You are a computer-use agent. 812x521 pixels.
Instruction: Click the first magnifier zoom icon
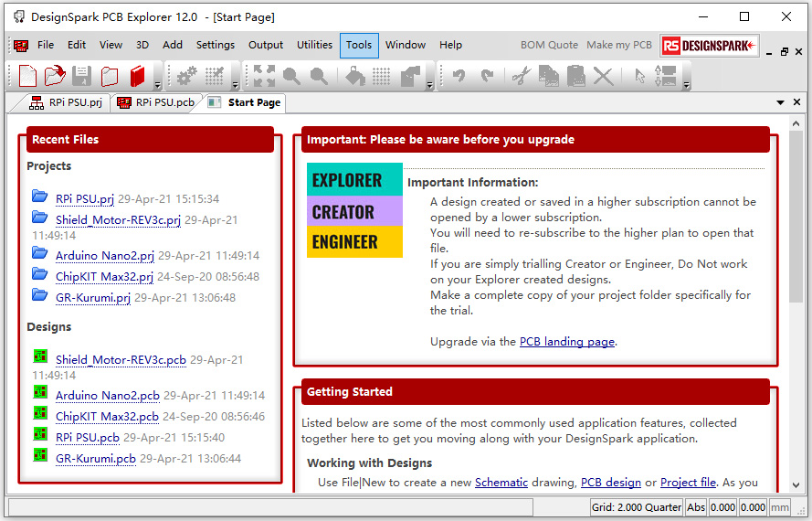click(291, 76)
